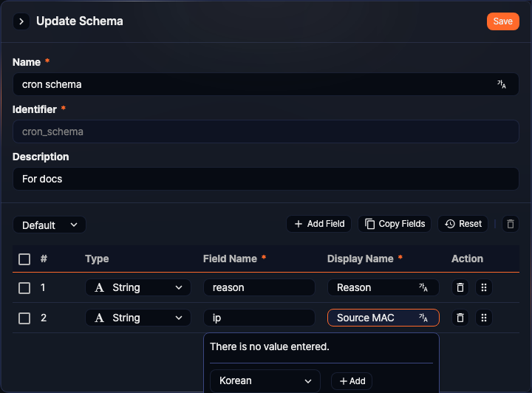Check the row 2 ip checkbox

click(x=24, y=318)
